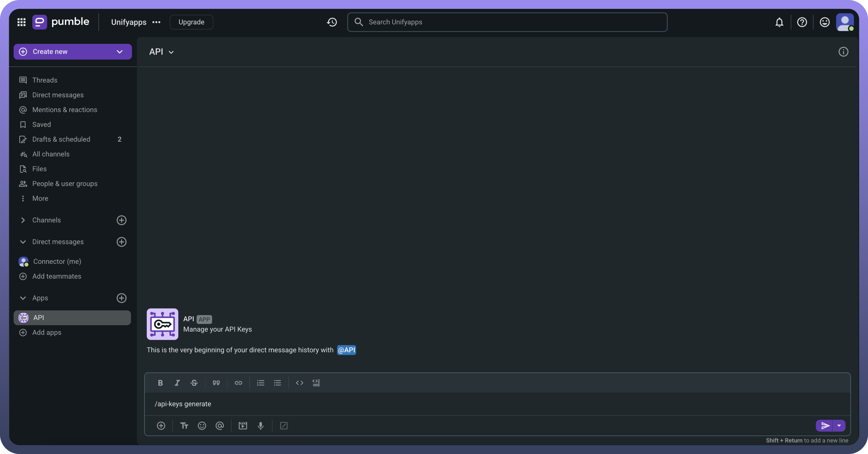Insert a code block in message
The width and height of the screenshot is (868, 454).
[x=316, y=383]
